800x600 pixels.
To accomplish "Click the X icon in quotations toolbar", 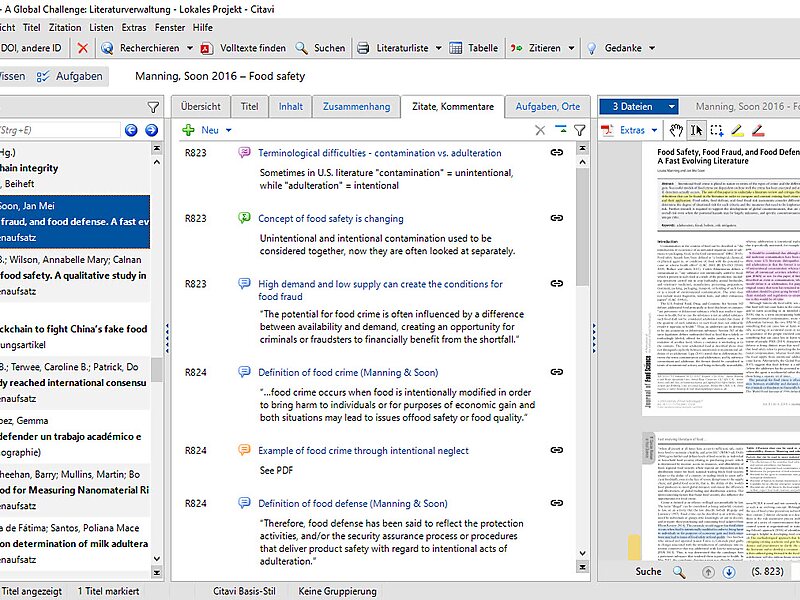I will (x=540, y=130).
